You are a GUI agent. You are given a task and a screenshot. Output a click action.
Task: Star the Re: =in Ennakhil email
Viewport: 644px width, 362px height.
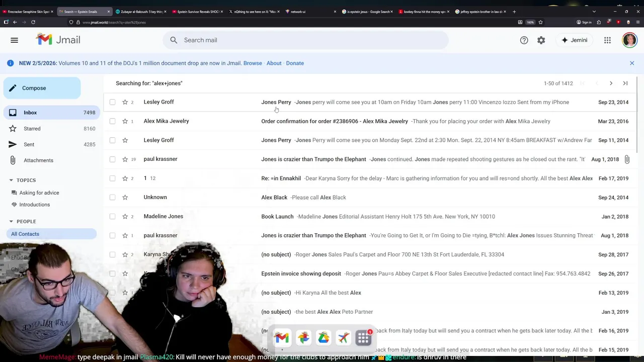[125, 178]
